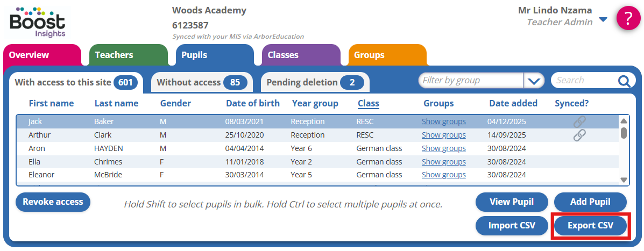Click the search magnifying glass icon
Viewport: 644px width, 251px height.
point(624,81)
